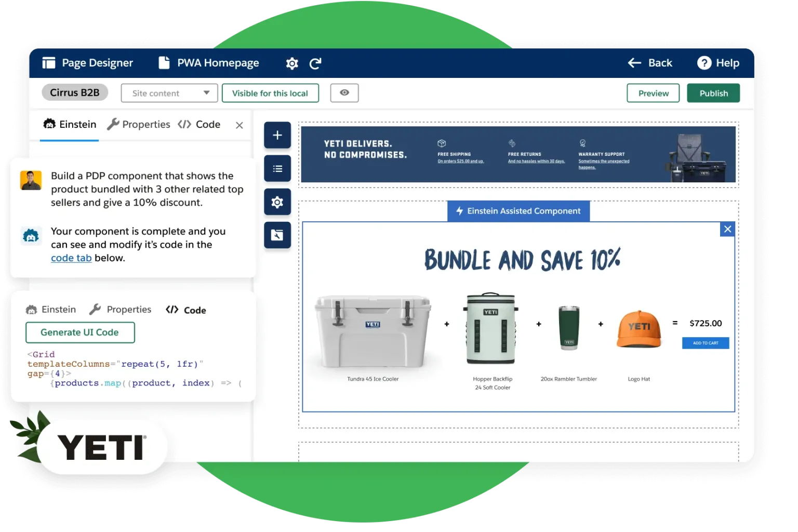Close the Einstein Assisted Component box

[727, 229]
